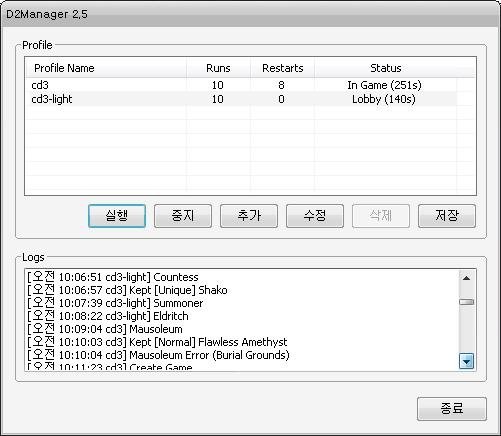Click the 중지 (Stop) button
The image size is (501, 436).
pyautogui.click(x=183, y=216)
